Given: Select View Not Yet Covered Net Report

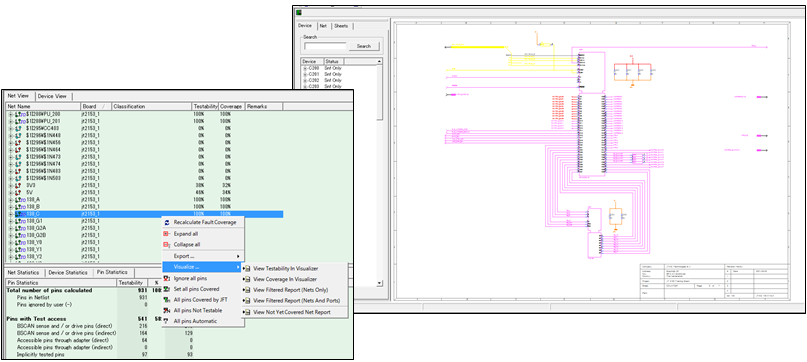Looking at the screenshot, I should pos(291,312).
